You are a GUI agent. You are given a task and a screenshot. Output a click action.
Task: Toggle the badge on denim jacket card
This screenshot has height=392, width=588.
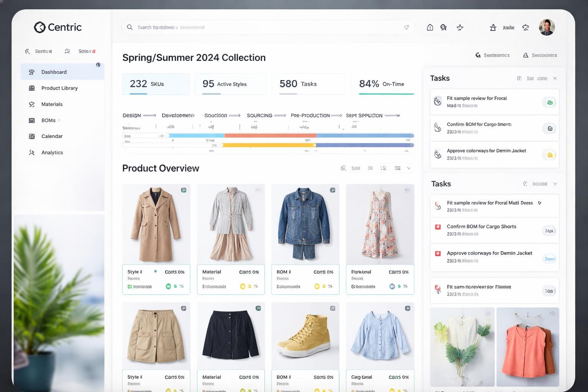coord(333,190)
